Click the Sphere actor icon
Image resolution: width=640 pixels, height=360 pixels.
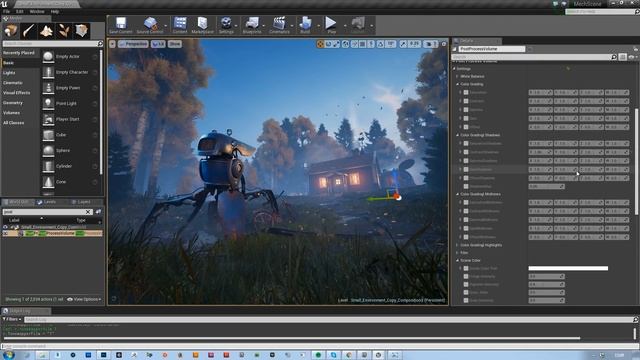[x=48, y=150]
